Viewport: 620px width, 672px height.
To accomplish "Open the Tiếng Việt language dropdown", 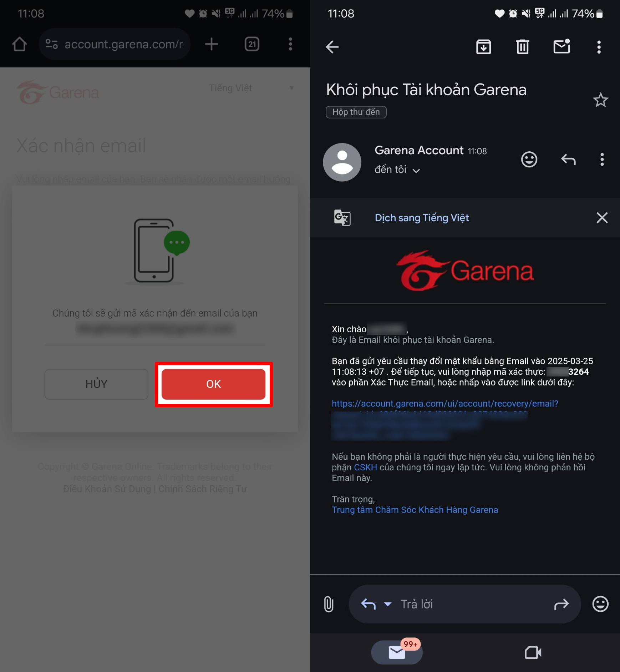I will point(251,88).
